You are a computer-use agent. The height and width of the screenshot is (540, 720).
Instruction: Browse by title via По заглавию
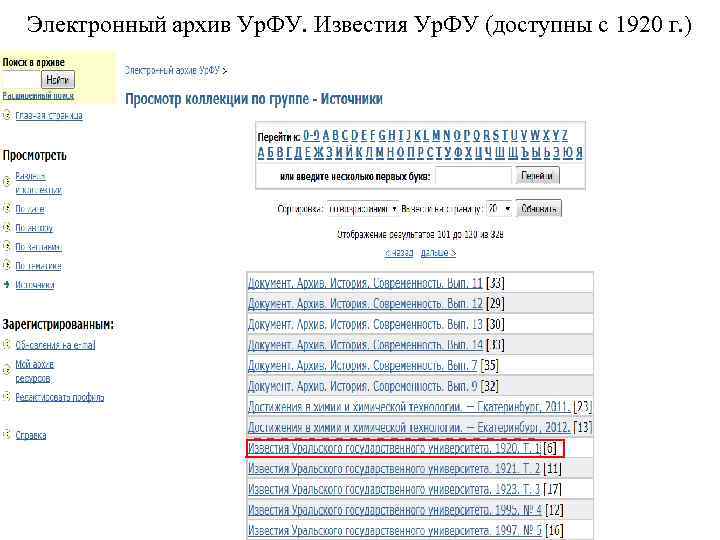(x=38, y=247)
